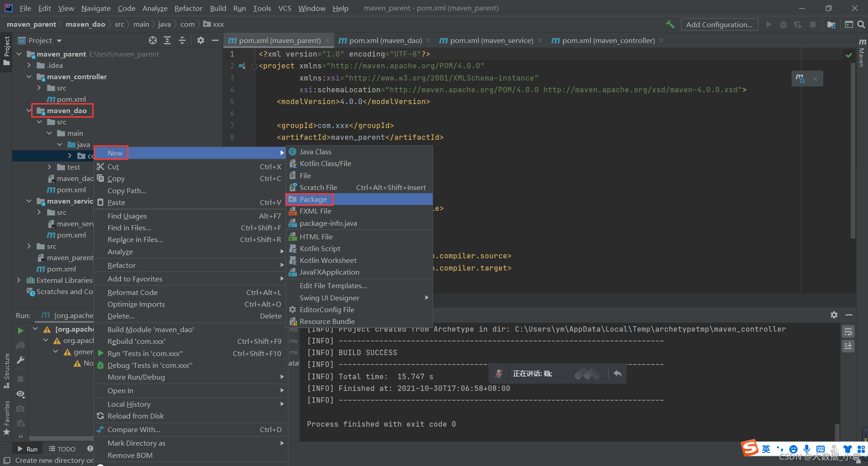Image resolution: width=868 pixels, height=466 pixels.
Task: Toggle the eye icon in Run panel
Action: click(20, 394)
